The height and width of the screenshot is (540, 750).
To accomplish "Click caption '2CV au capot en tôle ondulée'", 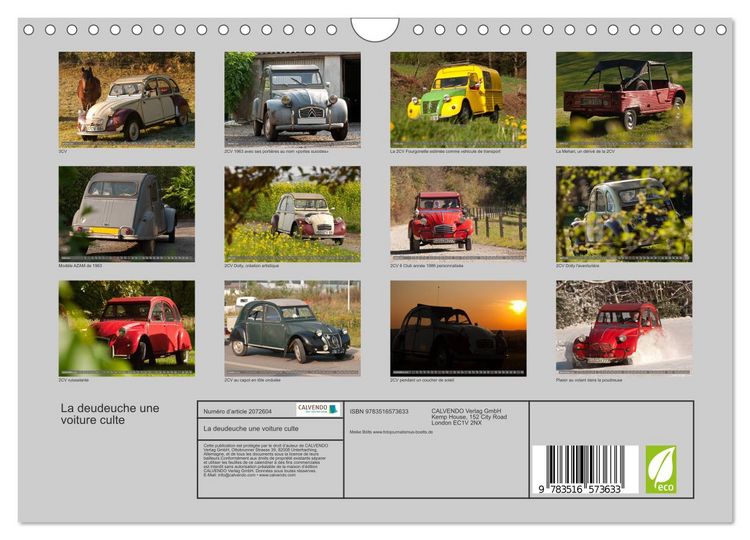I will [252, 380].
